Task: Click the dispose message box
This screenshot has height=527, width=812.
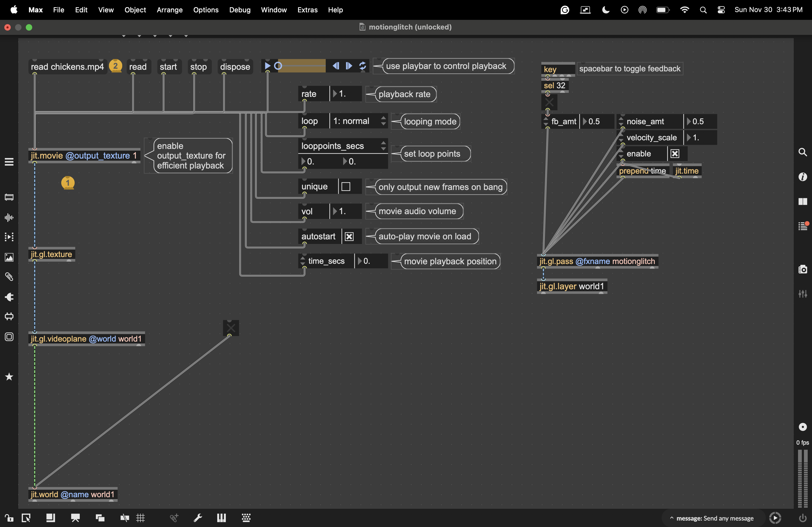Action: point(235,67)
